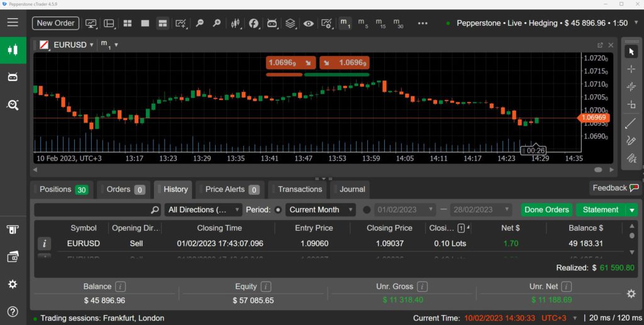Click the Statement button
The image size is (644, 325).
point(601,210)
